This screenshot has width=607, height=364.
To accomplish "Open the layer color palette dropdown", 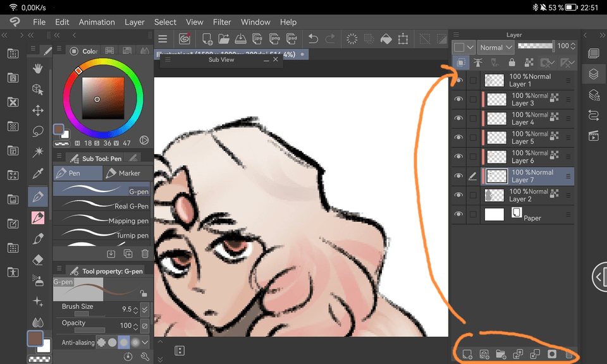I will [463, 47].
